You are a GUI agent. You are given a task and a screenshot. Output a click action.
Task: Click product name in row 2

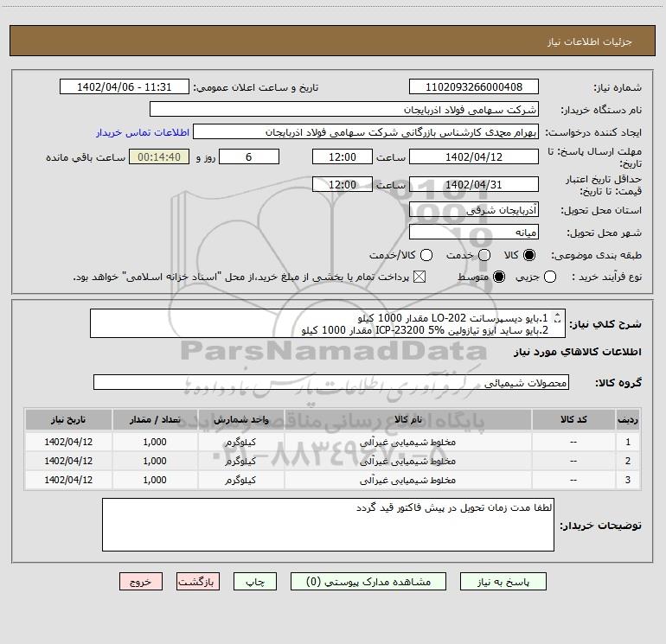(x=407, y=461)
